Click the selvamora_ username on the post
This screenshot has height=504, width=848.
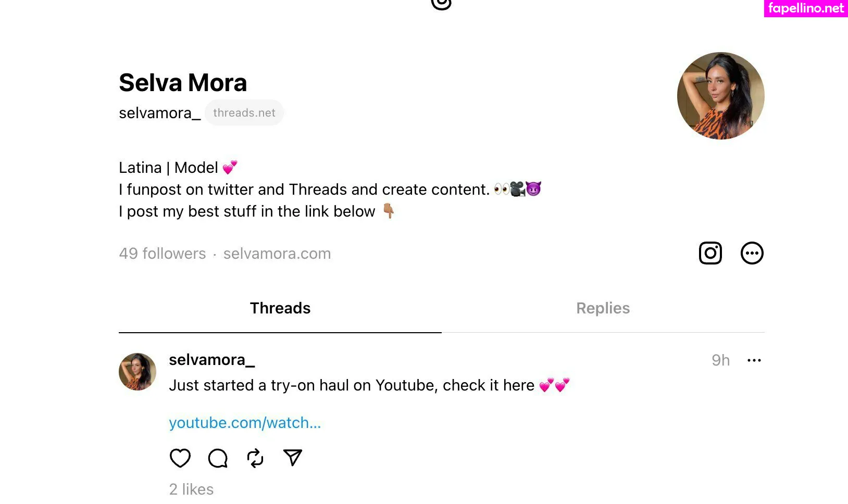tap(211, 360)
